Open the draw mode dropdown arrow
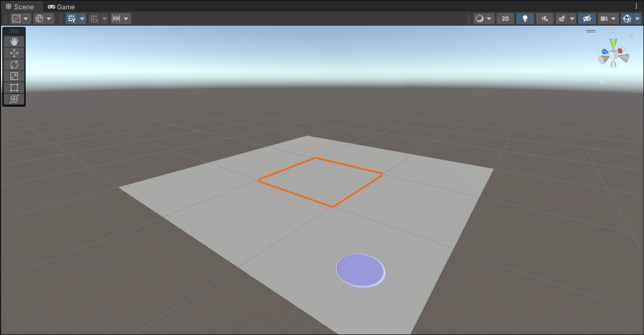The height and width of the screenshot is (335, 644). point(489,19)
